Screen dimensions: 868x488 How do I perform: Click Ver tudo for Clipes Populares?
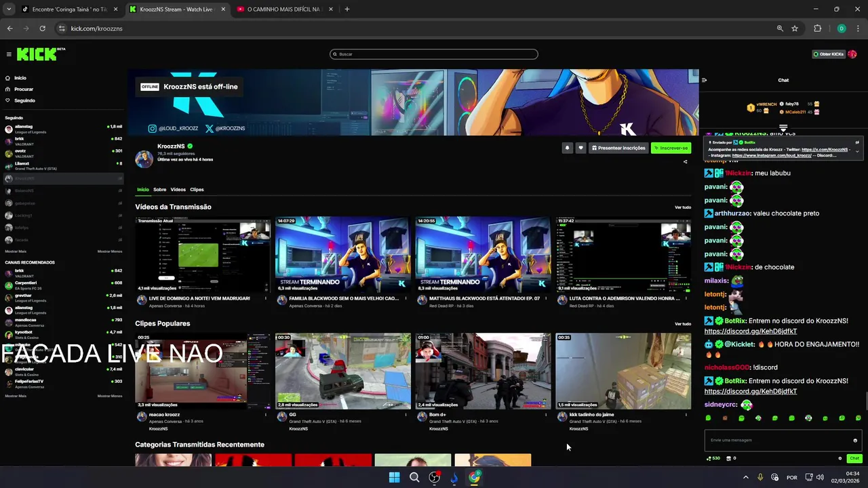tap(682, 324)
